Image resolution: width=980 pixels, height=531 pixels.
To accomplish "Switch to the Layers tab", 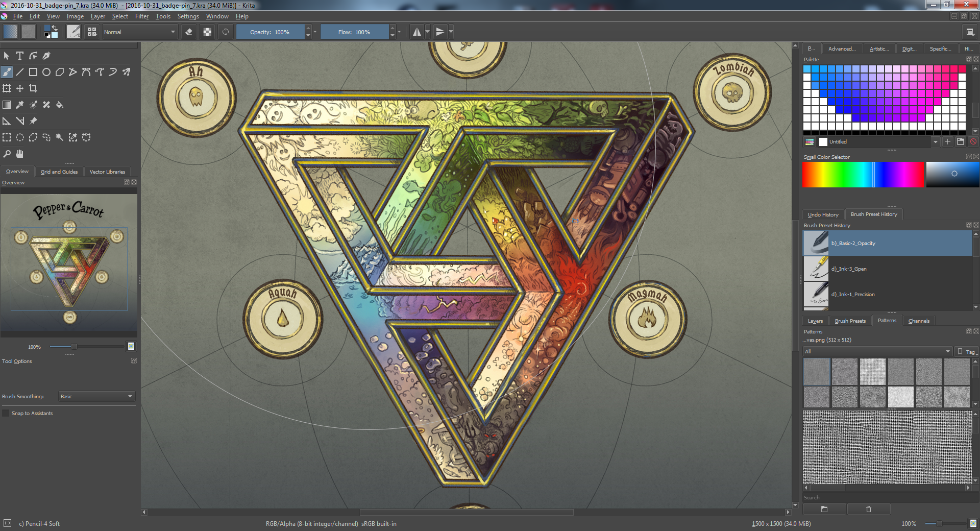I will [815, 321].
